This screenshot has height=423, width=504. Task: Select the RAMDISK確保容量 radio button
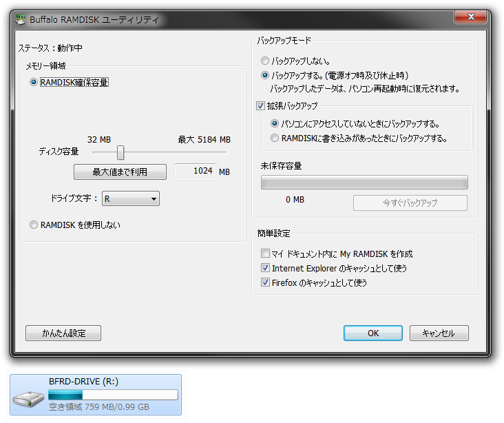click(x=34, y=83)
